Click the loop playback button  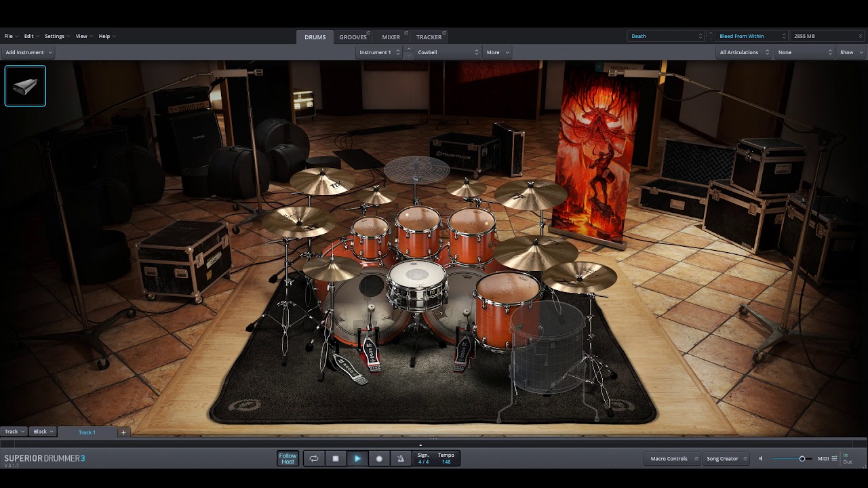click(314, 459)
